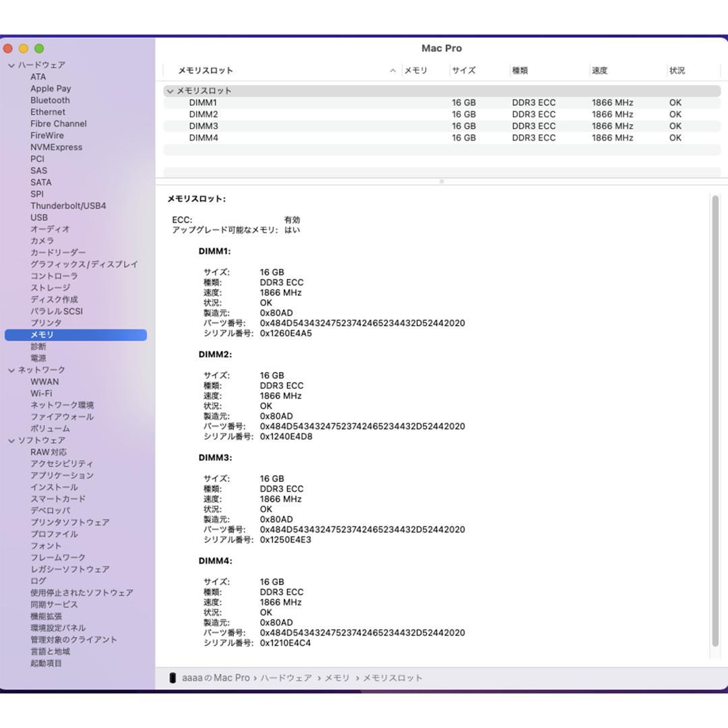
Task: Select SPI in the sidebar
Action: (x=36, y=194)
